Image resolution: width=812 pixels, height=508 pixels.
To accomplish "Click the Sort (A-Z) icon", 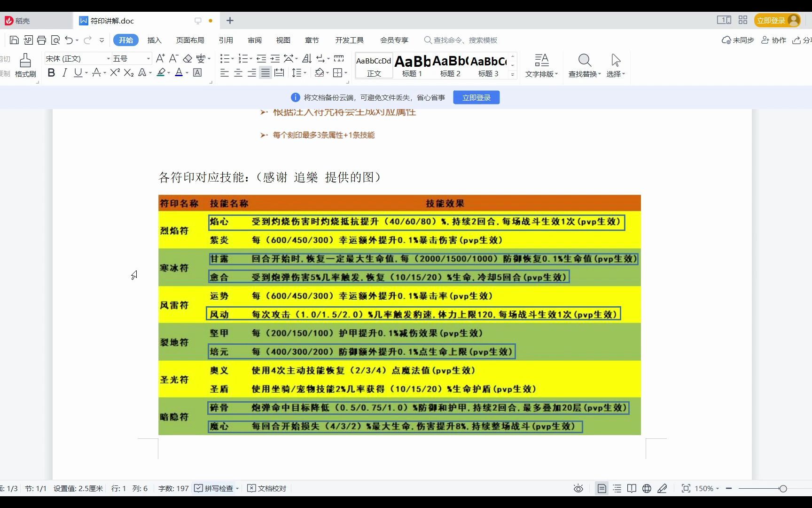I will (x=307, y=58).
